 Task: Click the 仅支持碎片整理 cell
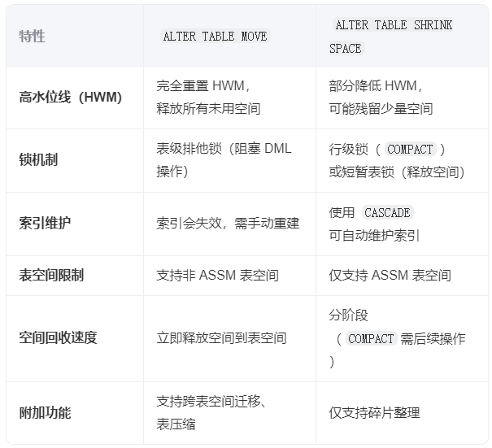click(374, 413)
